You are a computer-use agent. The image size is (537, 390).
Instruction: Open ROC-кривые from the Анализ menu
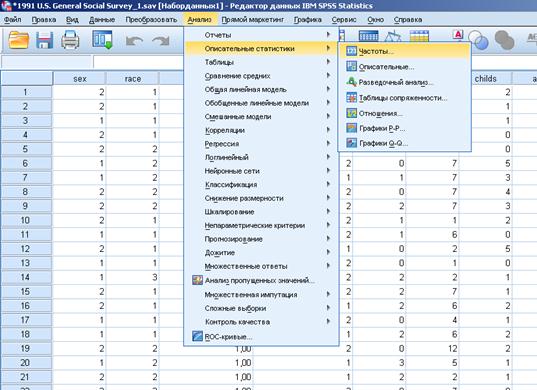click(x=261, y=337)
